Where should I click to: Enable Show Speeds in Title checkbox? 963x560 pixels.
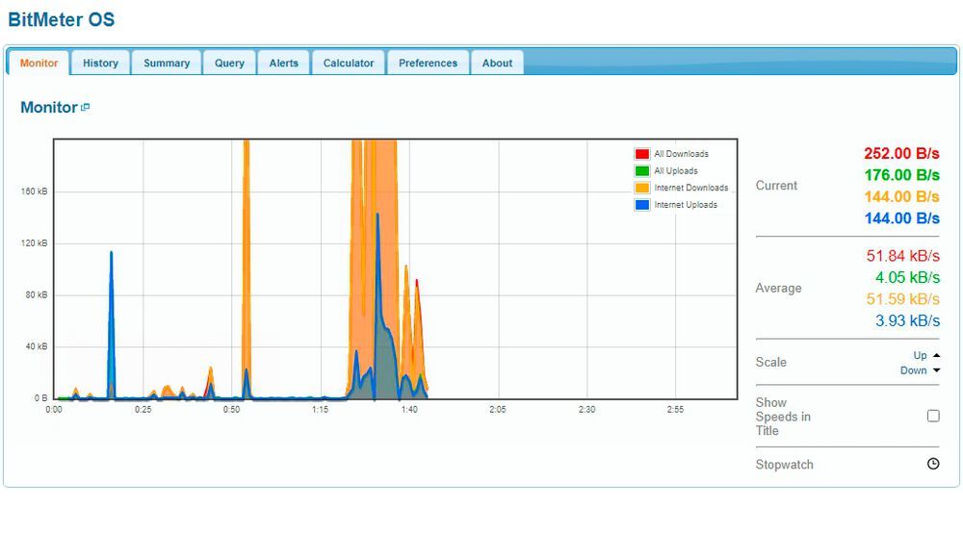pyautogui.click(x=932, y=416)
